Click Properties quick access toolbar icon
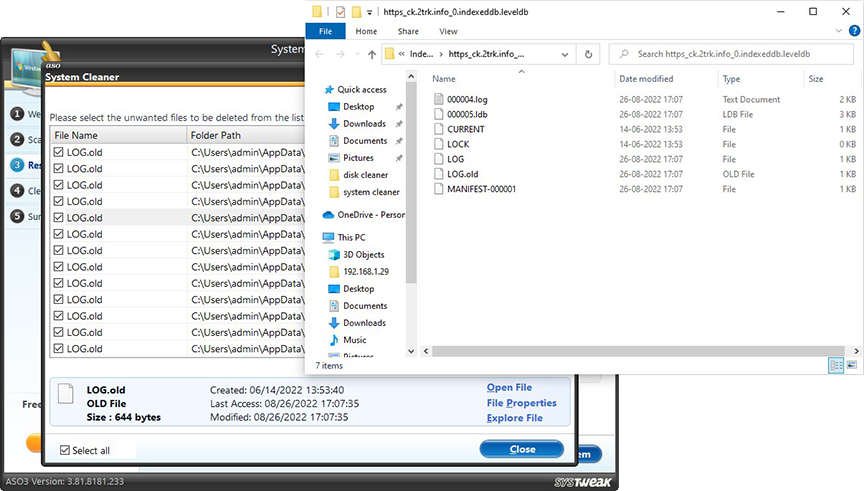 (x=341, y=12)
